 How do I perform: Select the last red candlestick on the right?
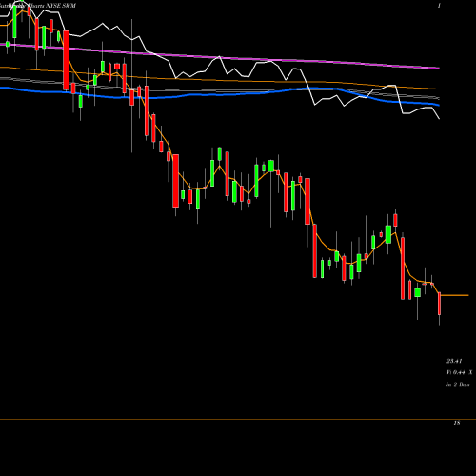pos(440,304)
